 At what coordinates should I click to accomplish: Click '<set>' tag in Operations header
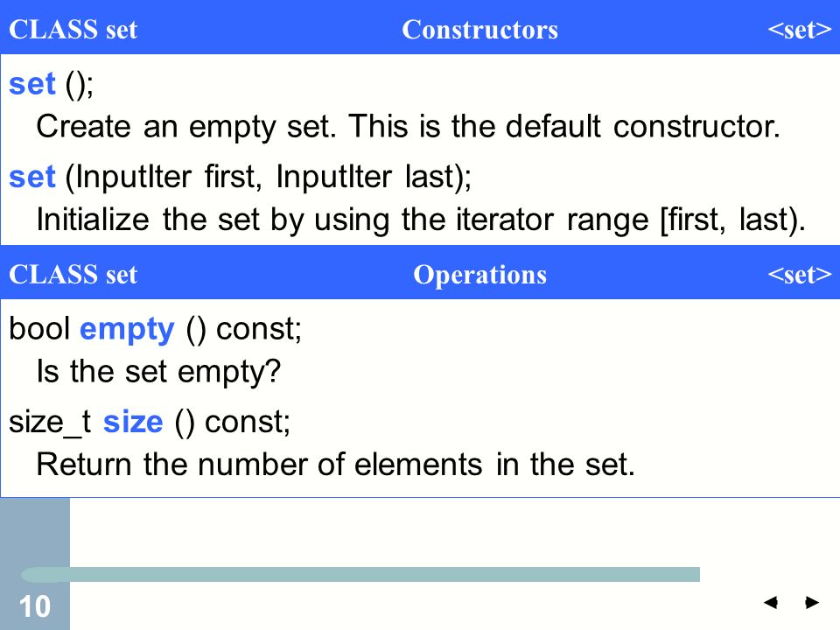[799, 274]
